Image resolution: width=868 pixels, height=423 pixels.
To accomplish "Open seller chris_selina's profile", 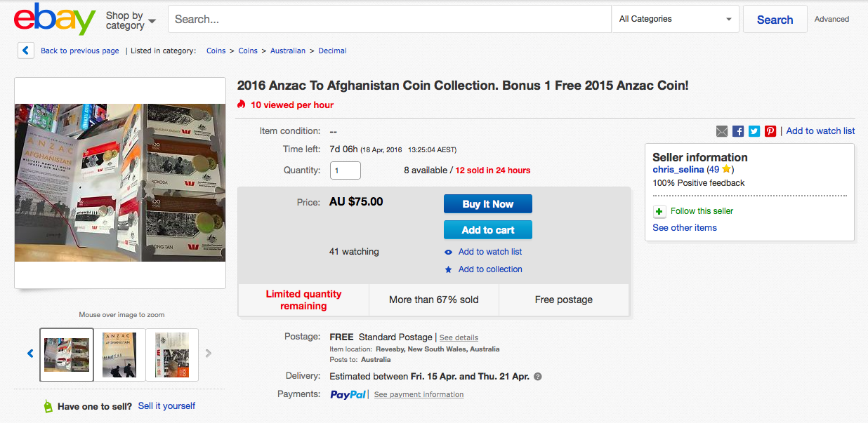I will 678,170.
